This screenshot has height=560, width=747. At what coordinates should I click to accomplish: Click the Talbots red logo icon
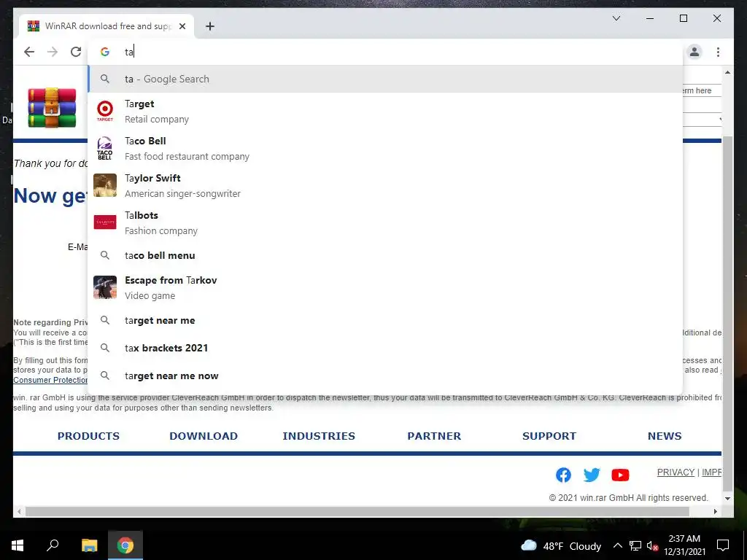[105, 222]
